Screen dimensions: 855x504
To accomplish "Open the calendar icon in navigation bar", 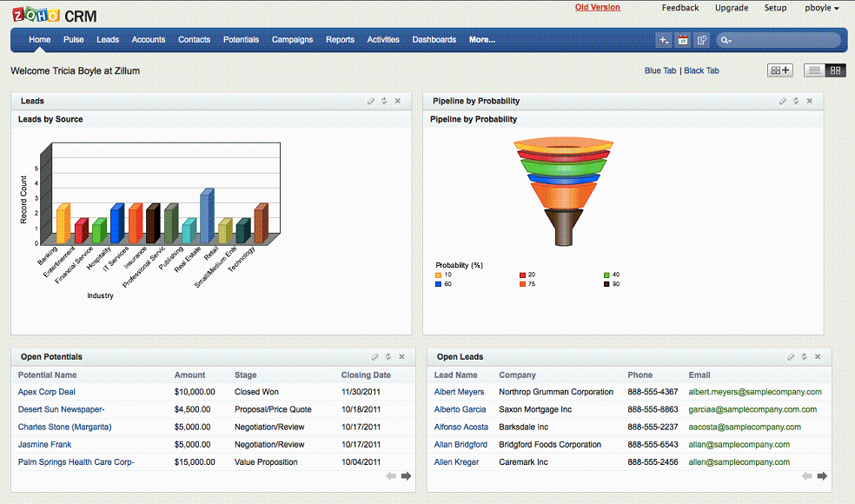I will click(x=683, y=40).
